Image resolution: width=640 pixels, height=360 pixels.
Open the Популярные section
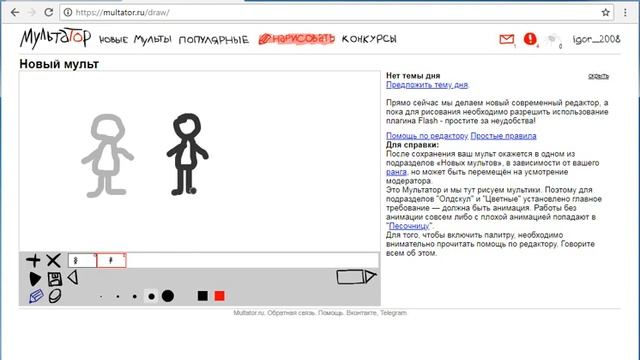coord(213,40)
